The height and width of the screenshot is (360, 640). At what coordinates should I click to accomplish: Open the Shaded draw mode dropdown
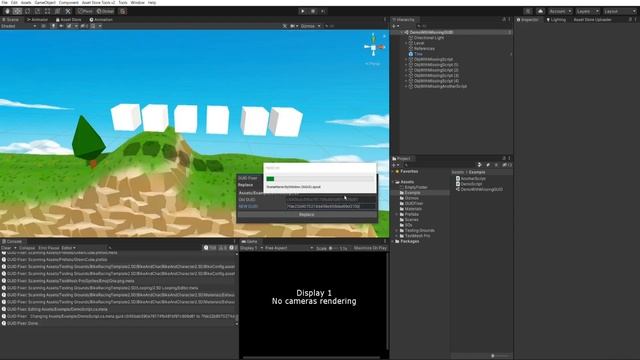18,26
